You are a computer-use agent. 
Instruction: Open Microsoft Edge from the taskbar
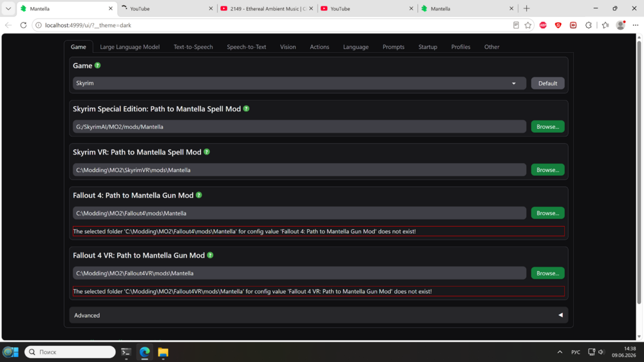[144, 352]
